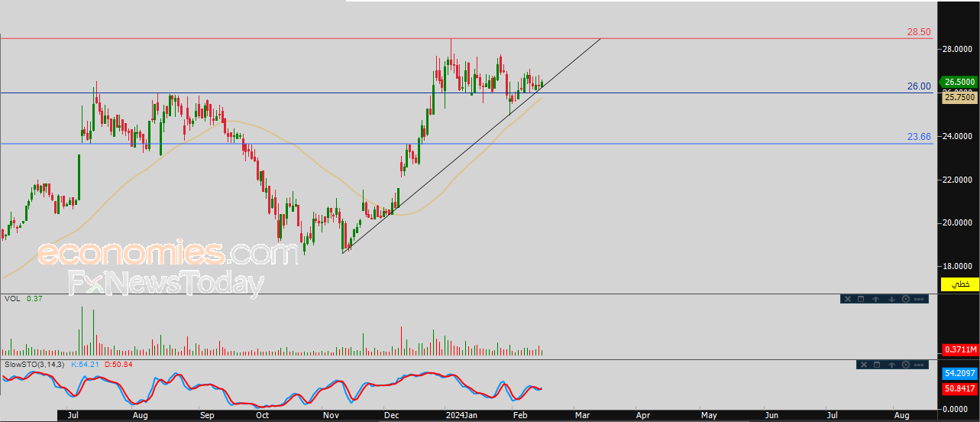Viewport: 980px width, 422px height.
Task: Select the red 50.8417 stochastic D tag
Action: [x=959, y=388]
